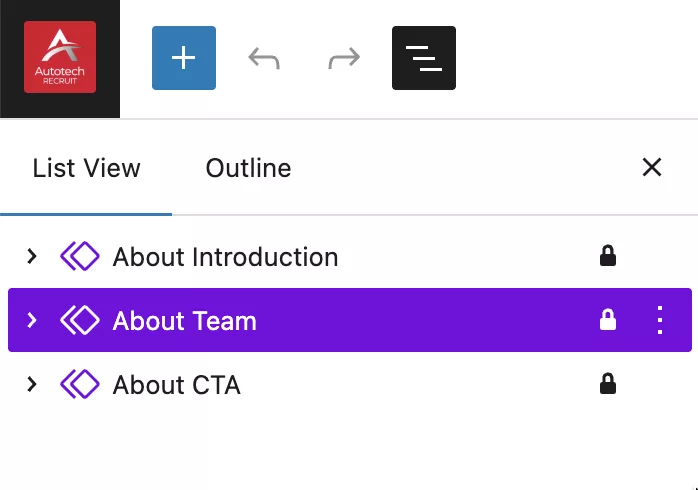The height and width of the screenshot is (490, 698).
Task: Click the About Team pattern icon
Action: tap(80, 320)
